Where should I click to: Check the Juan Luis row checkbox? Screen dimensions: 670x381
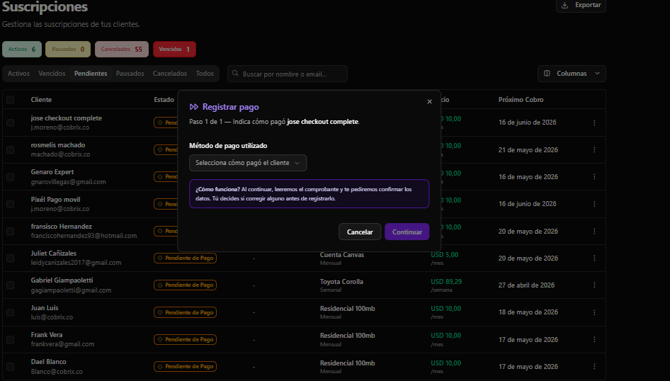10,312
